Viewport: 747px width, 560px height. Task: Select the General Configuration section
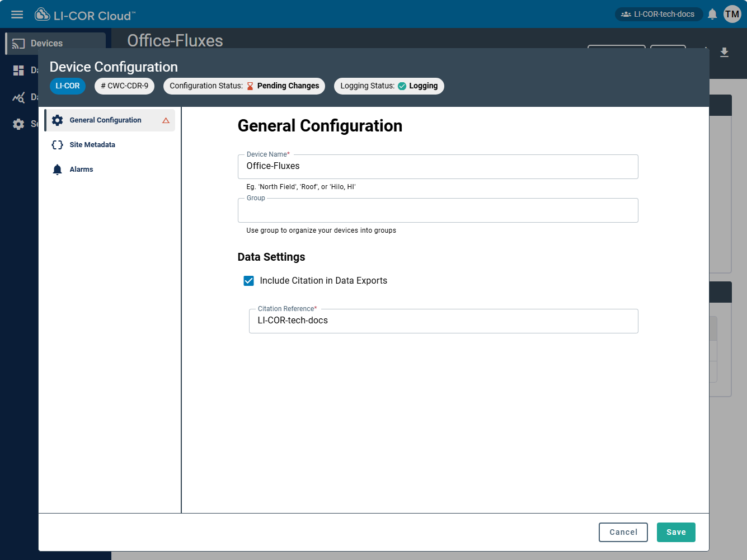110,120
